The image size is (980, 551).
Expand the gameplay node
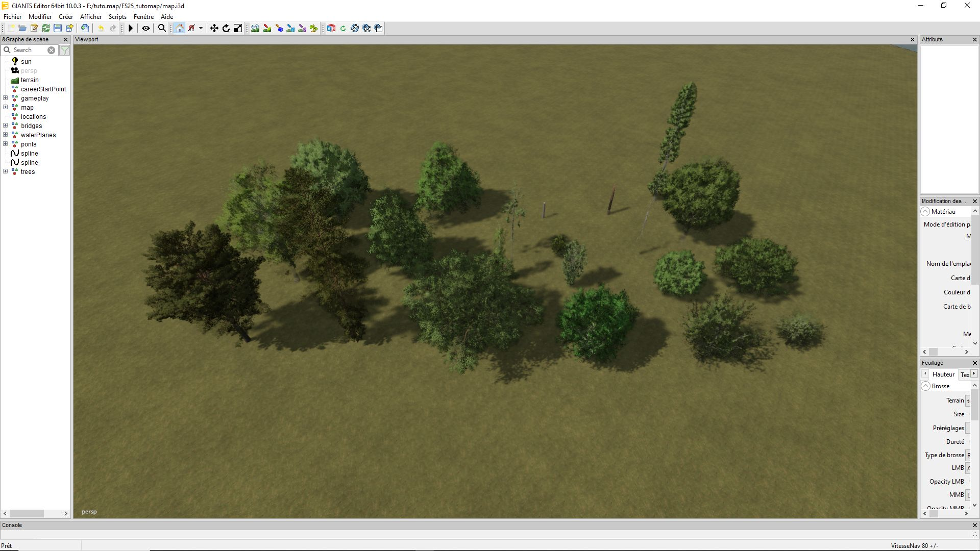6,98
